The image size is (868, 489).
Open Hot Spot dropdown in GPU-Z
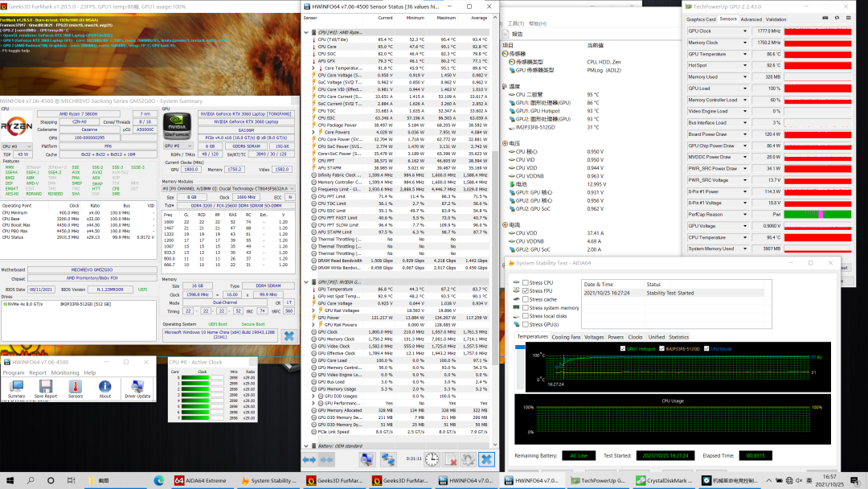(744, 65)
